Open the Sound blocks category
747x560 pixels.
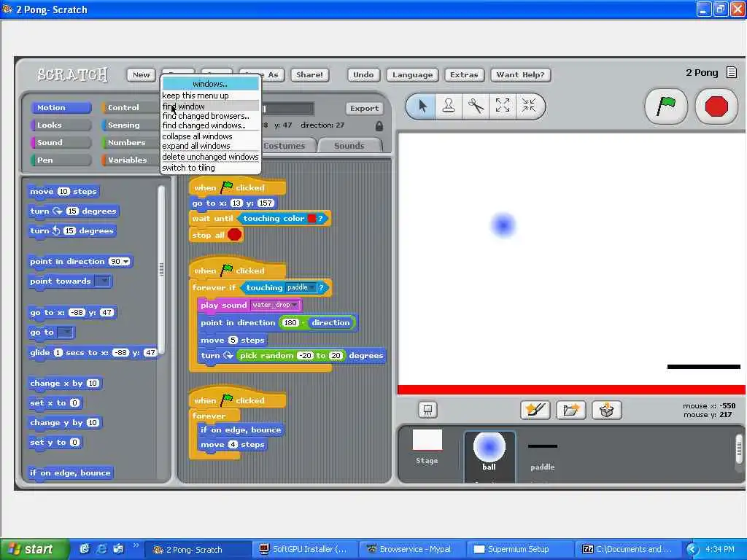[x=61, y=143]
